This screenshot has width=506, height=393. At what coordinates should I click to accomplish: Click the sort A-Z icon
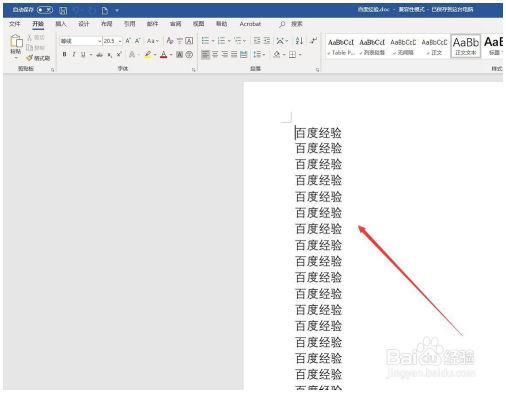coord(299,41)
